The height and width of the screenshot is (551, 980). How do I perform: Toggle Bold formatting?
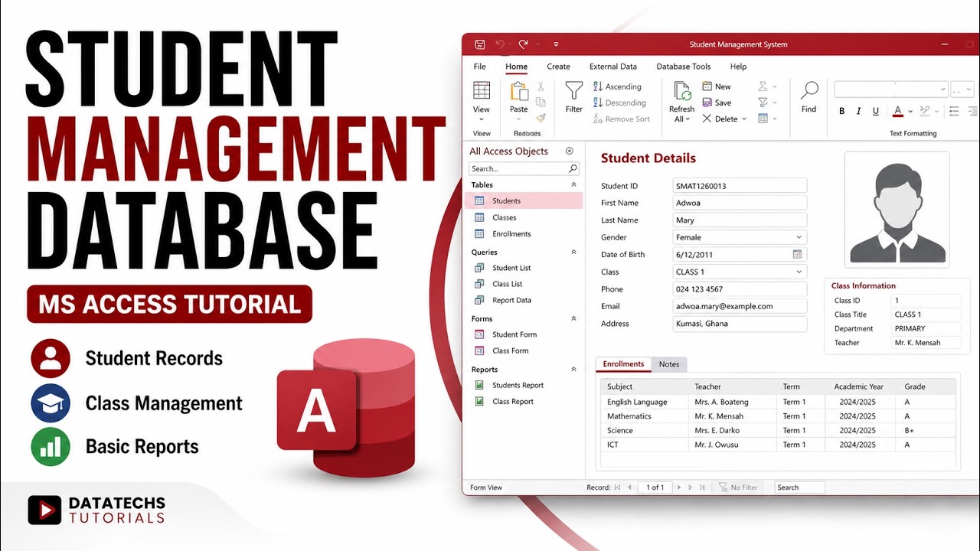click(x=842, y=111)
